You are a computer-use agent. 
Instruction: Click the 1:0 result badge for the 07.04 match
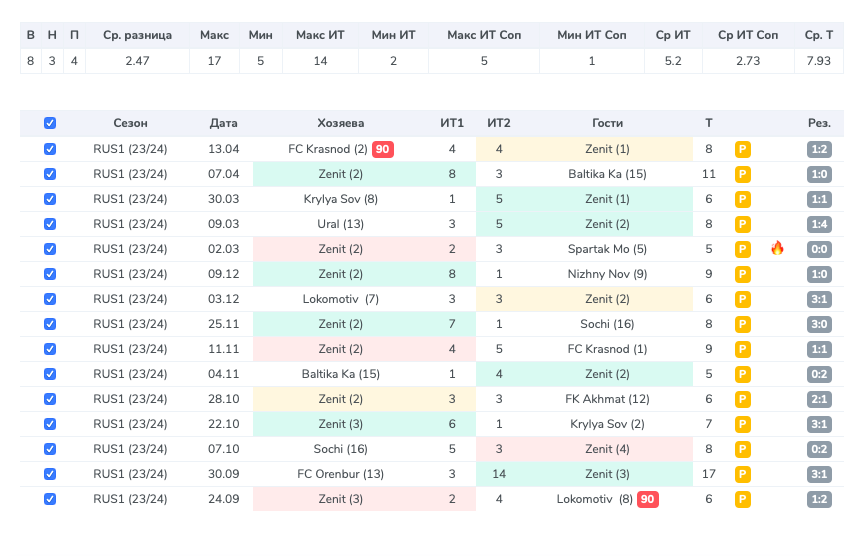[819, 175]
